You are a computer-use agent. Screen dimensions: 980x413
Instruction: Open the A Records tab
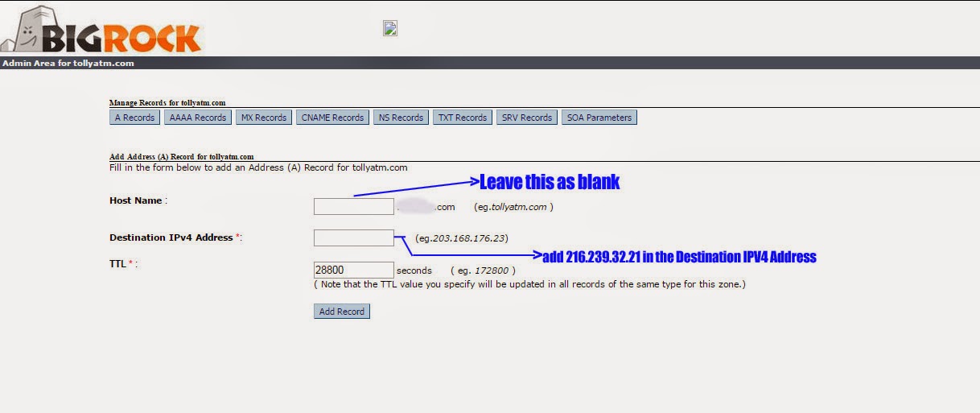pyautogui.click(x=134, y=118)
